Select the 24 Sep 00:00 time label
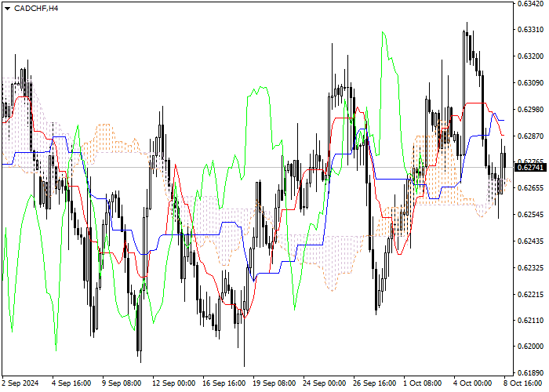 [x=324, y=383]
